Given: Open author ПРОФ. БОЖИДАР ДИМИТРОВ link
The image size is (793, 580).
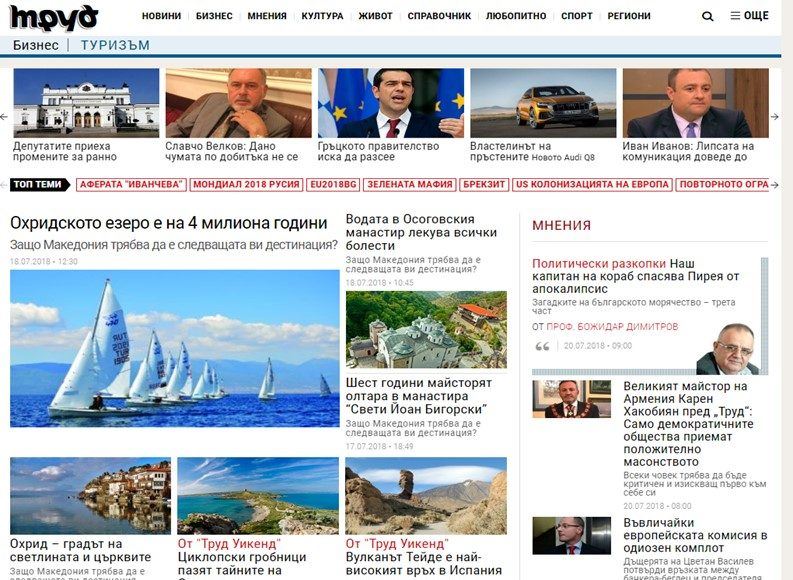Looking at the screenshot, I should pos(612,327).
